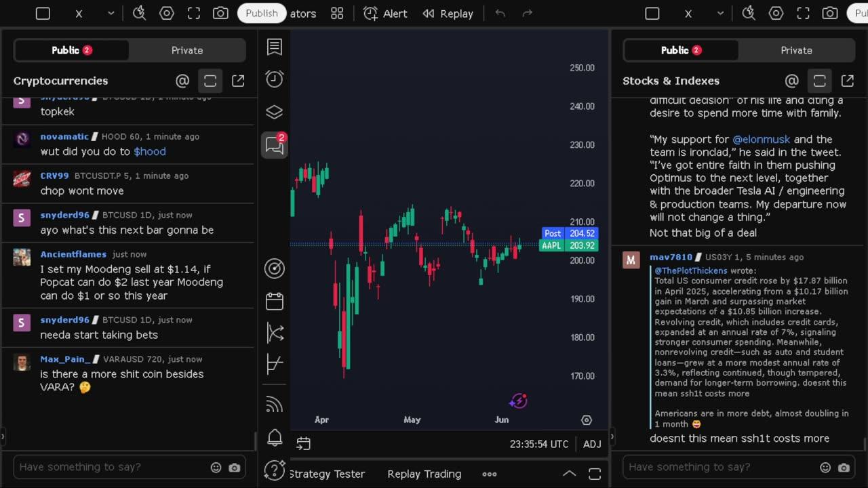Select layout square icon in left toolbar
Viewport: 868px width, 488px height.
[x=43, y=14]
